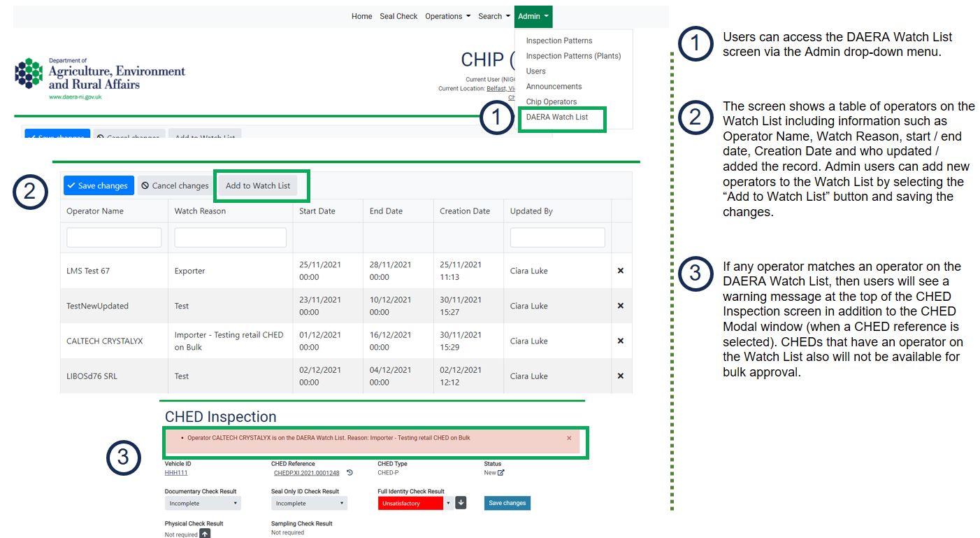Screen dimensions: 980x538
Task: Click the Add to Watch List button
Action: click(257, 186)
